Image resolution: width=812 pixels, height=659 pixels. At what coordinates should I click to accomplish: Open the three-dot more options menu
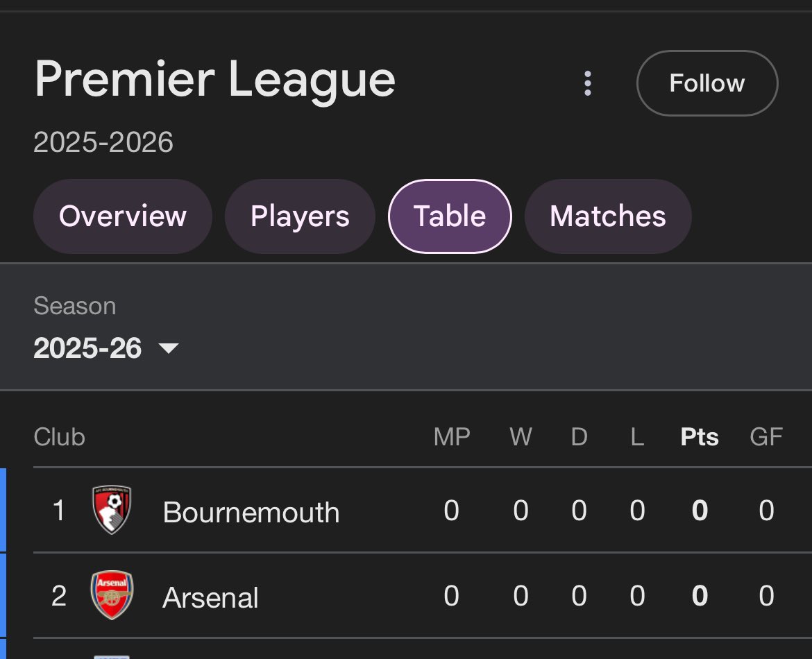click(588, 83)
